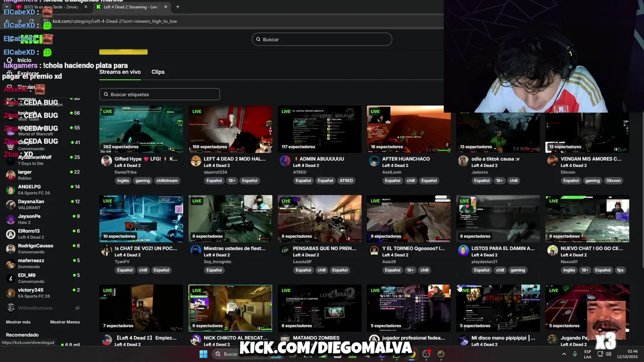Open JaysonPe Halo 2 sidebar channel

pyautogui.click(x=43, y=219)
